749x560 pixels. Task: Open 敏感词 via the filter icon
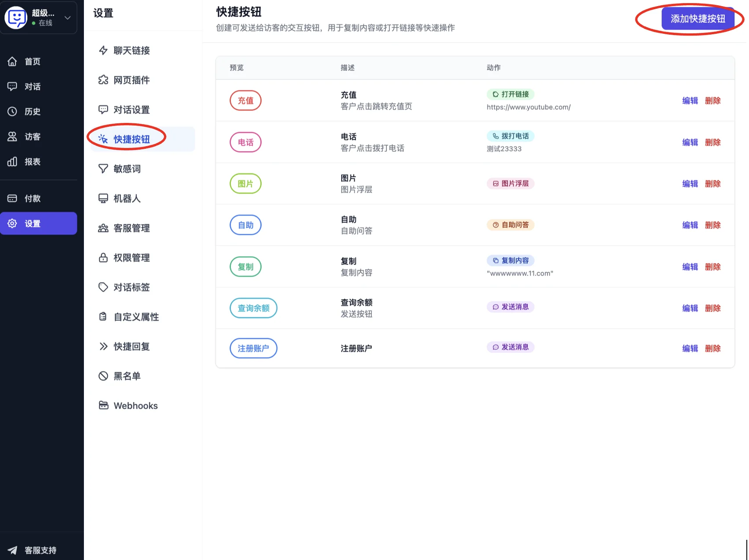[103, 169]
